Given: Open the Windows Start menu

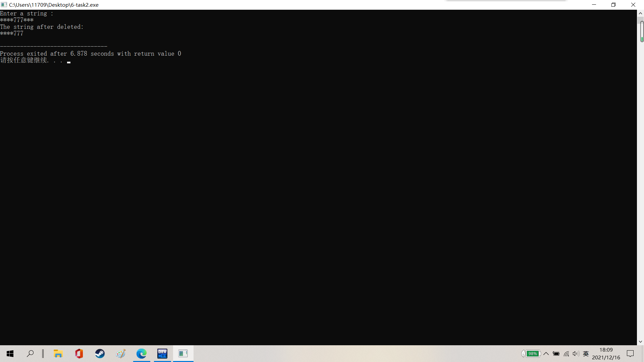Looking at the screenshot, I should coord(10,354).
